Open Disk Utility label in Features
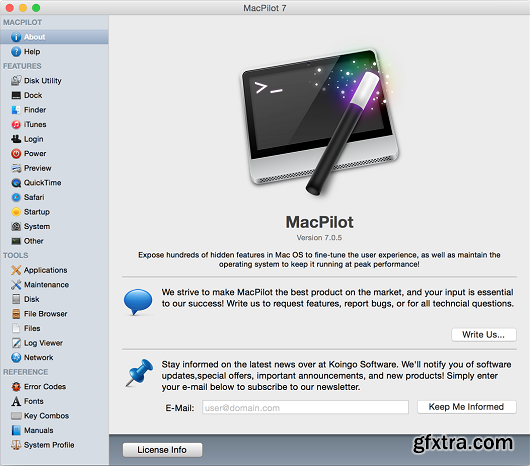The height and width of the screenshot is (466, 530). pyautogui.click(x=43, y=81)
